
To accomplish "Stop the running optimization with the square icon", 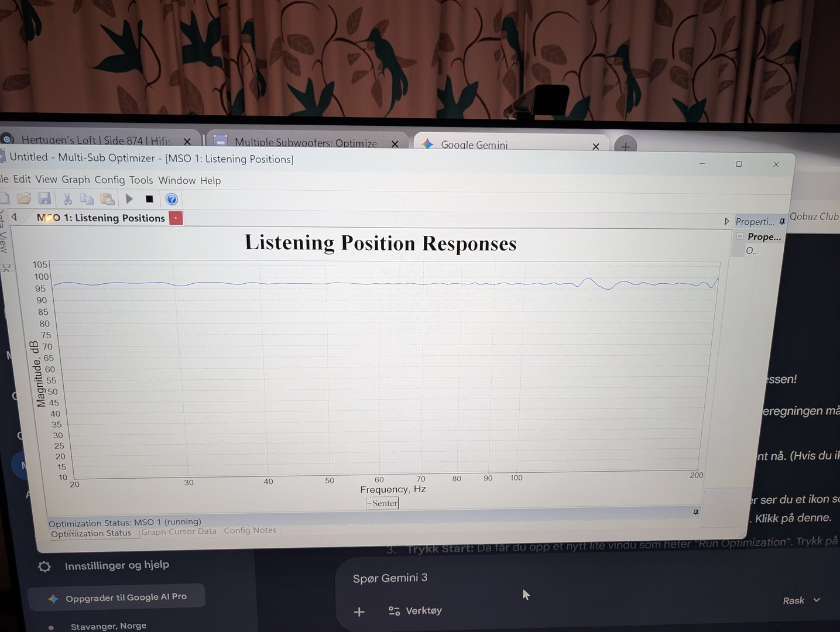I will (x=149, y=199).
